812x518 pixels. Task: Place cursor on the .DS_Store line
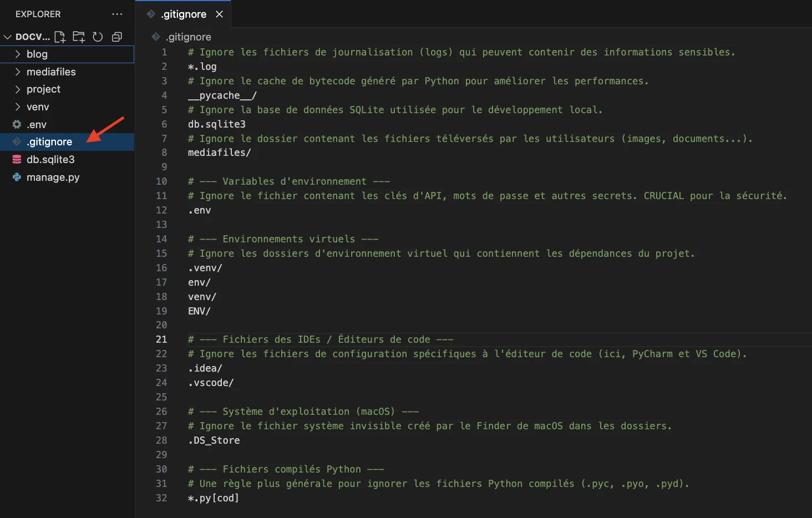[214, 440]
